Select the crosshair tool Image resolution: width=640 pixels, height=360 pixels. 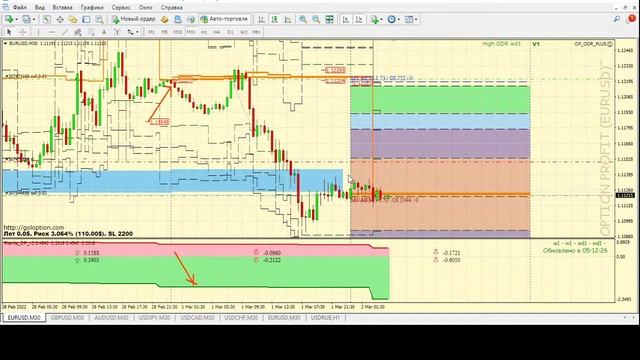23,32
